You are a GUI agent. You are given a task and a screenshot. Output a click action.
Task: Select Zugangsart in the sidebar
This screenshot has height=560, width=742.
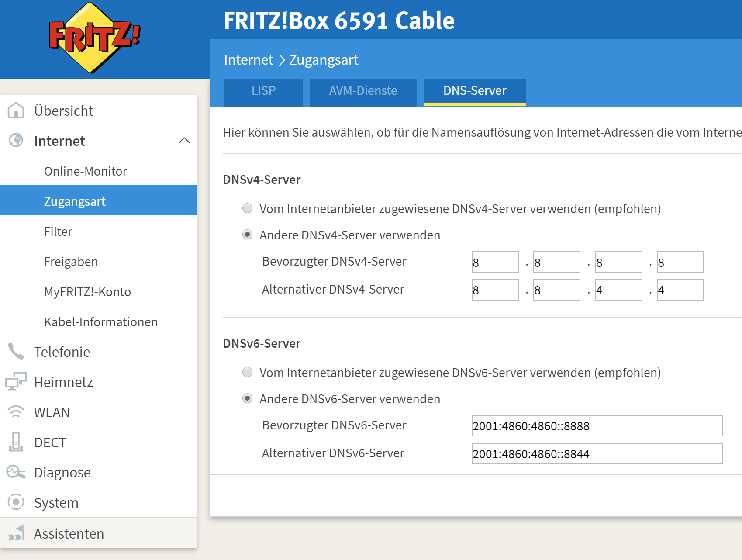click(x=98, y=200)
